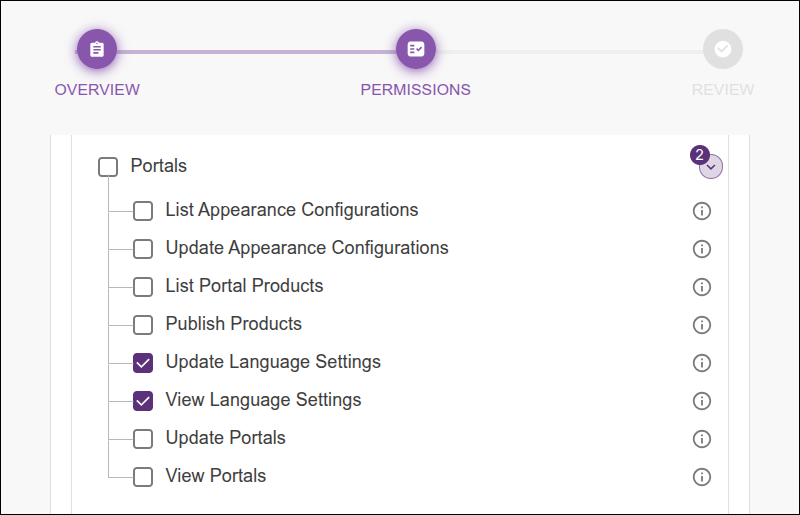Click the Permissions step circle icon
Image resolution: width=800 pixels, height=515 pixels.
pos(416,49)
